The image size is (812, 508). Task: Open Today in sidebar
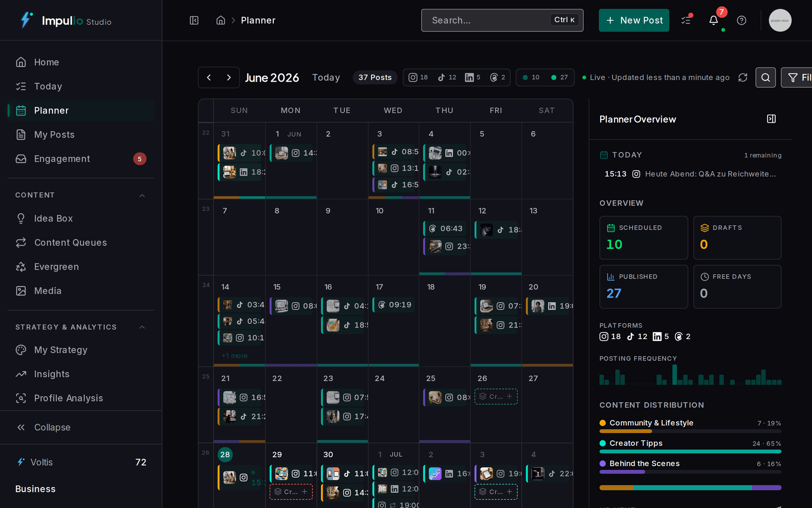81,86
